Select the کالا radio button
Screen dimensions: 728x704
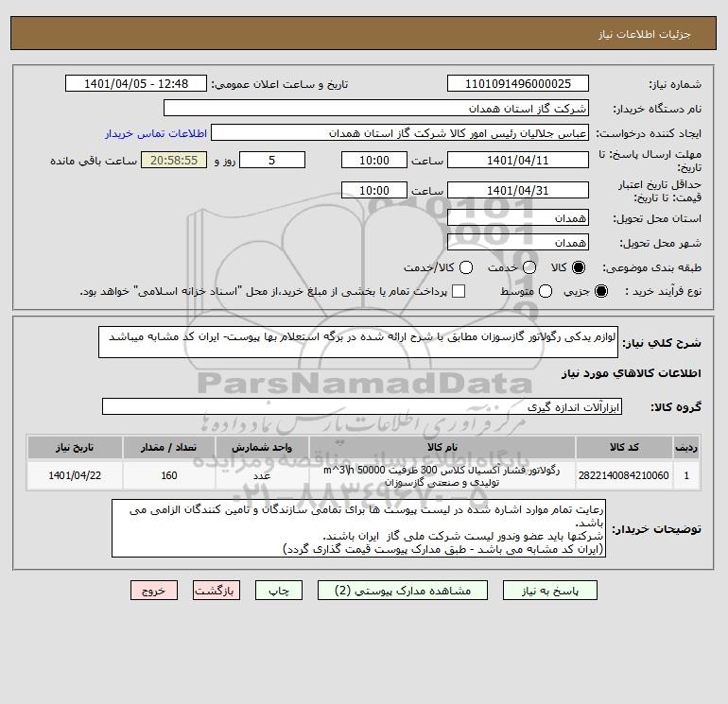[579, 267]
